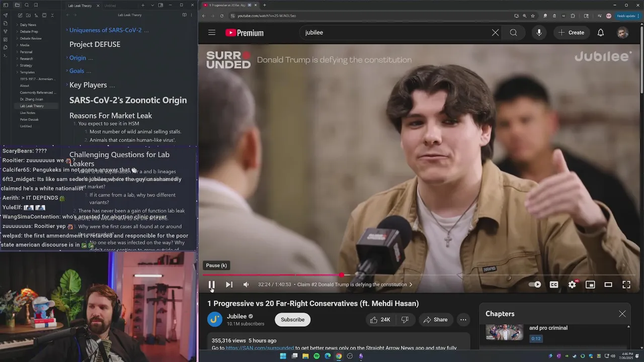Viewport: 644px width, 362px height.
Task: Subscribe to Jubilee channel
Action: pyautogui.click(x=292, y=320)
